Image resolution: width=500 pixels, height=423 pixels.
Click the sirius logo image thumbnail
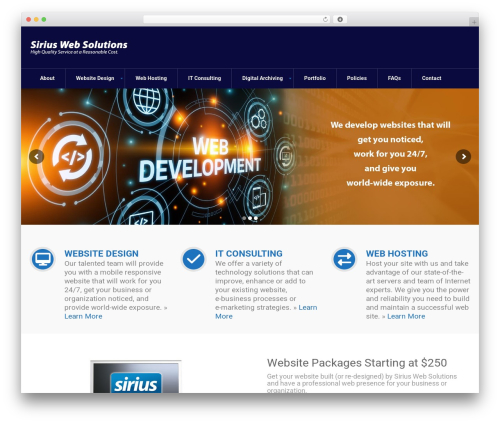click(x=136, y=377)
